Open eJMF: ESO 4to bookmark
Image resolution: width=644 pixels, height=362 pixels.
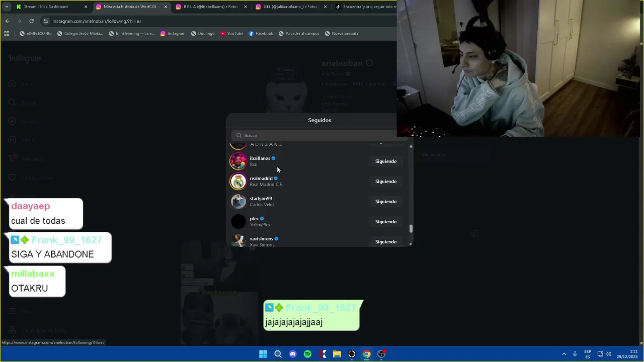click(x=35, y=34)
